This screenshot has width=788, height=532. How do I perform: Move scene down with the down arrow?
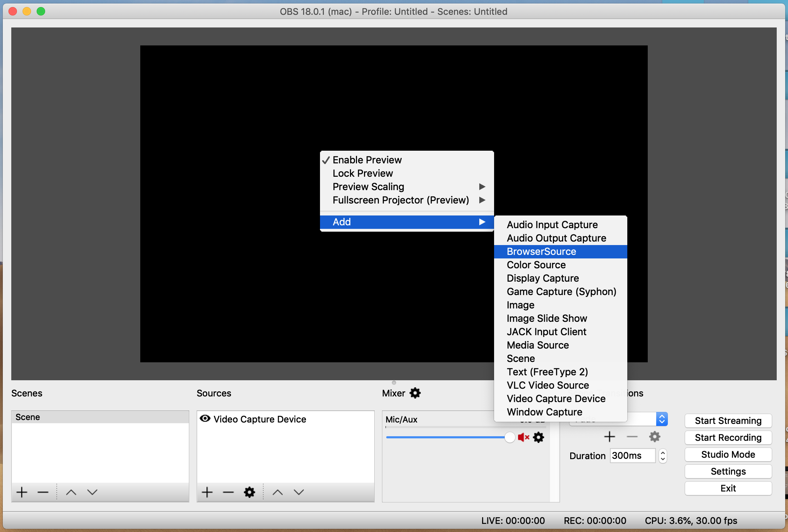[92, 492]
